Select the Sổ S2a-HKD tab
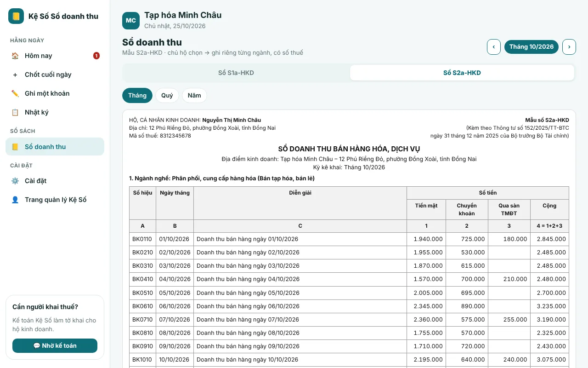The width and height of the screenshot is (588, 368). pyautogui.click(x=462, y=73)
